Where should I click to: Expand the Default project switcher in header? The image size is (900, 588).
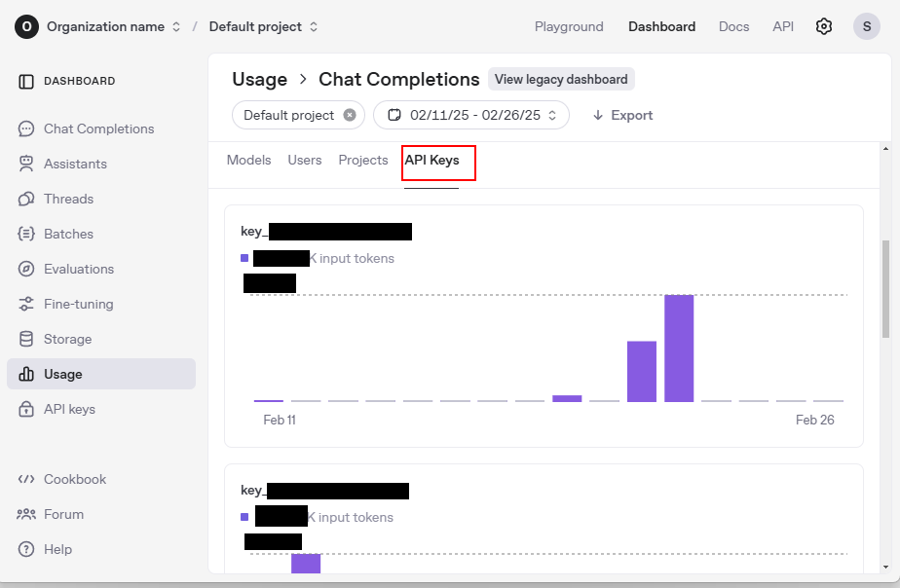click(x=314, y=26)
